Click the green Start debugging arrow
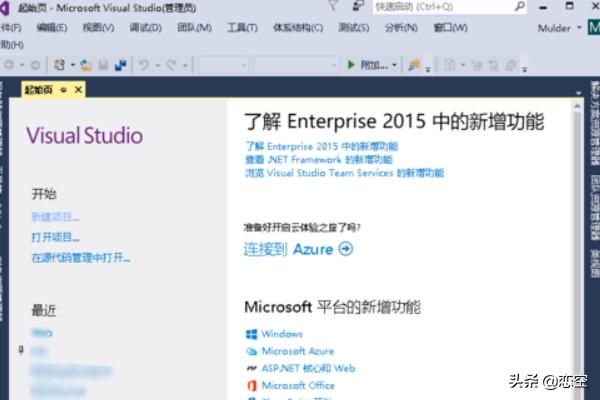The height and width of the screenshot is (400, 600). [x=351, y=65]
